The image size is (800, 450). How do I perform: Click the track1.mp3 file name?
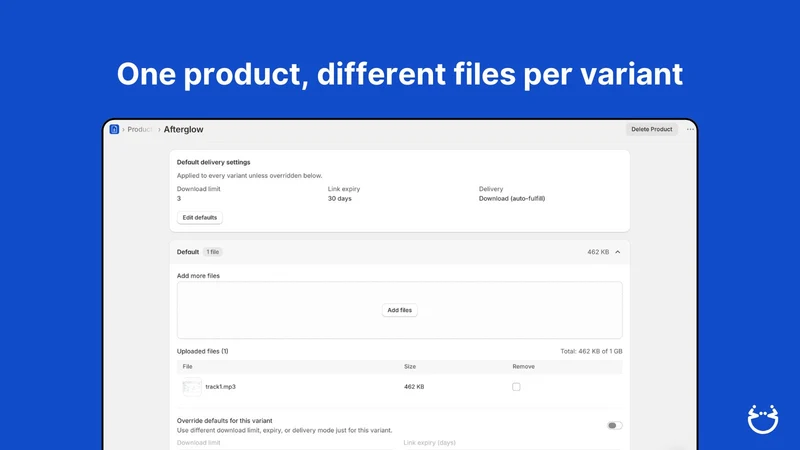(x=220, y=387)
